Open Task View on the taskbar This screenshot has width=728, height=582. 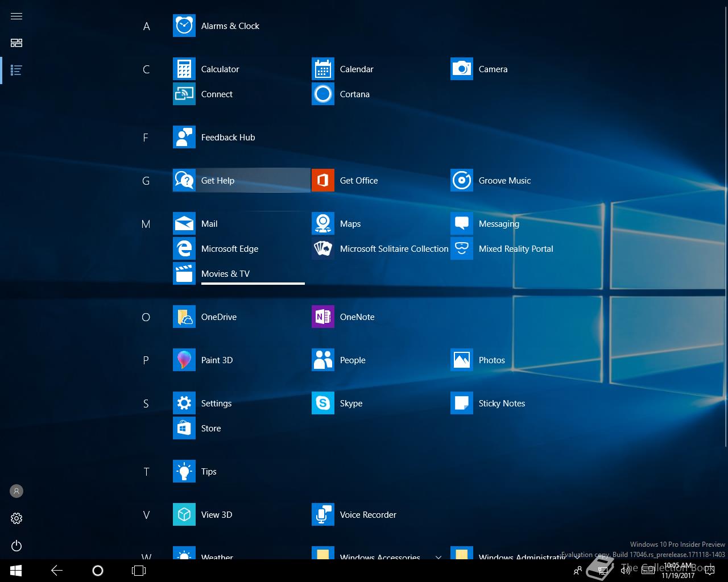click(139, 571)
